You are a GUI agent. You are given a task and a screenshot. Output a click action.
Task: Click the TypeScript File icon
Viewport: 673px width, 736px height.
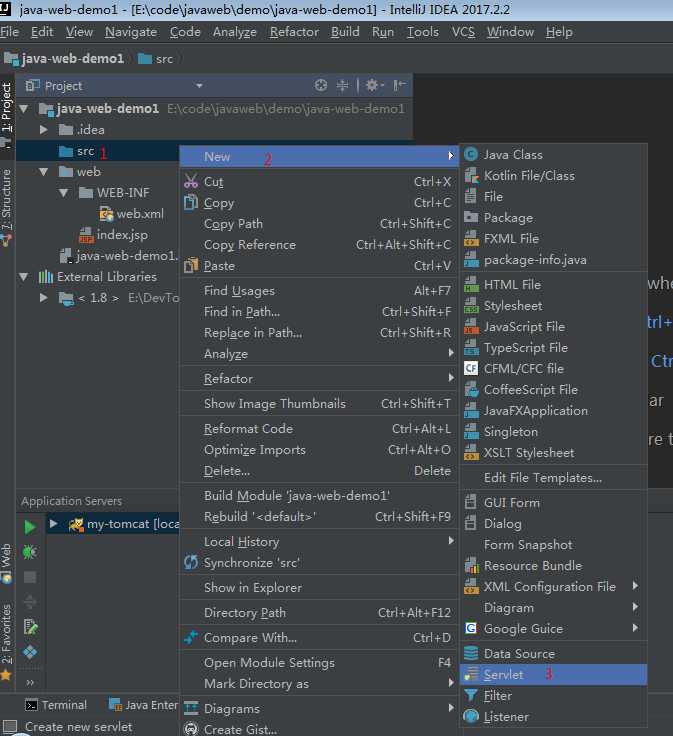pyautogui.click(x=471, y=347)
